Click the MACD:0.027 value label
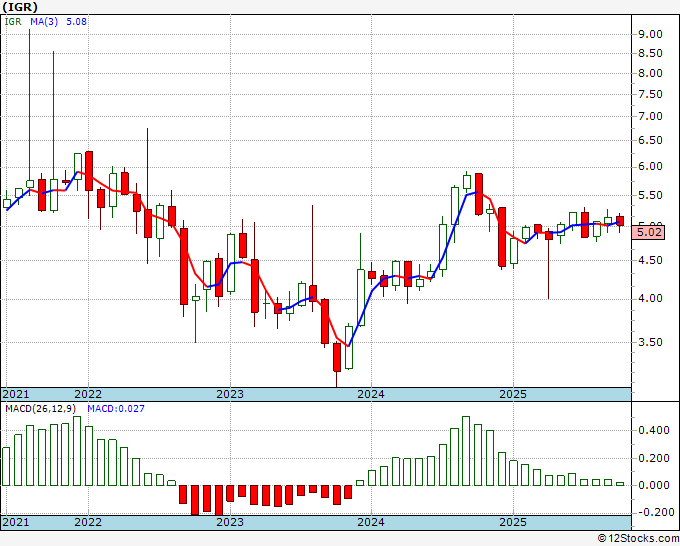 pyautogui.click(x=116, y=409)
